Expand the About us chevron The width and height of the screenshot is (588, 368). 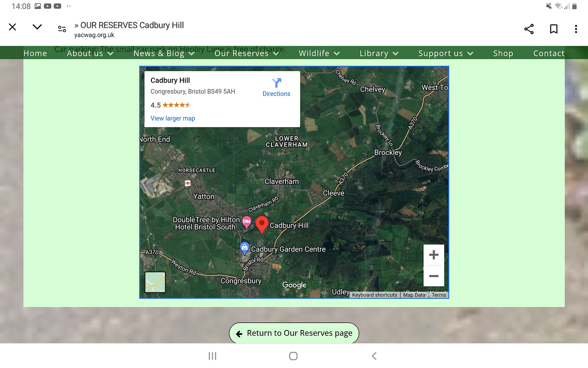point(110,53)
